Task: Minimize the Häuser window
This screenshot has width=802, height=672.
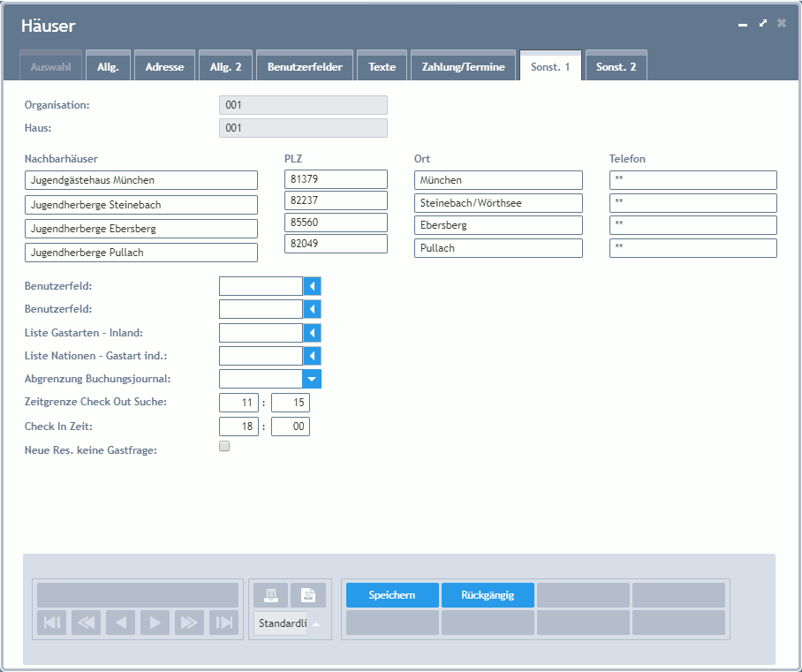Action: tap(743, 24)
